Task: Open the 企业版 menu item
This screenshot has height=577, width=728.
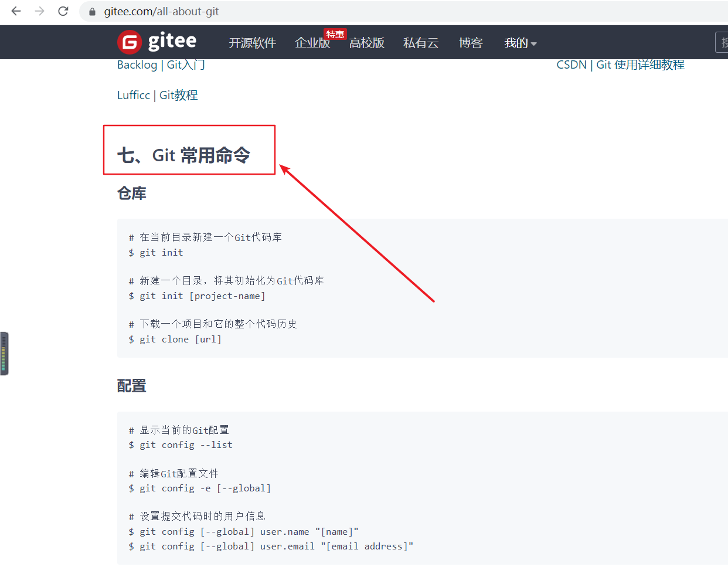Action: tap(312, 43)
